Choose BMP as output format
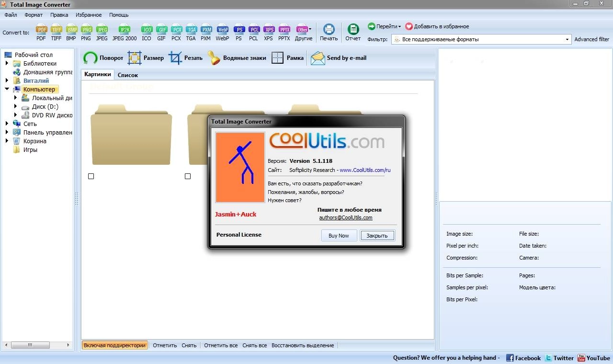Screen dimensions: 613x364 point(71,33)
